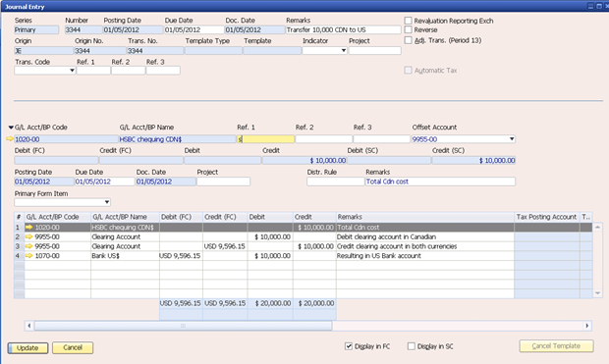609x364 pixels.
Task: Click the Cancel Template button
Action: click(x=556, y=346)
